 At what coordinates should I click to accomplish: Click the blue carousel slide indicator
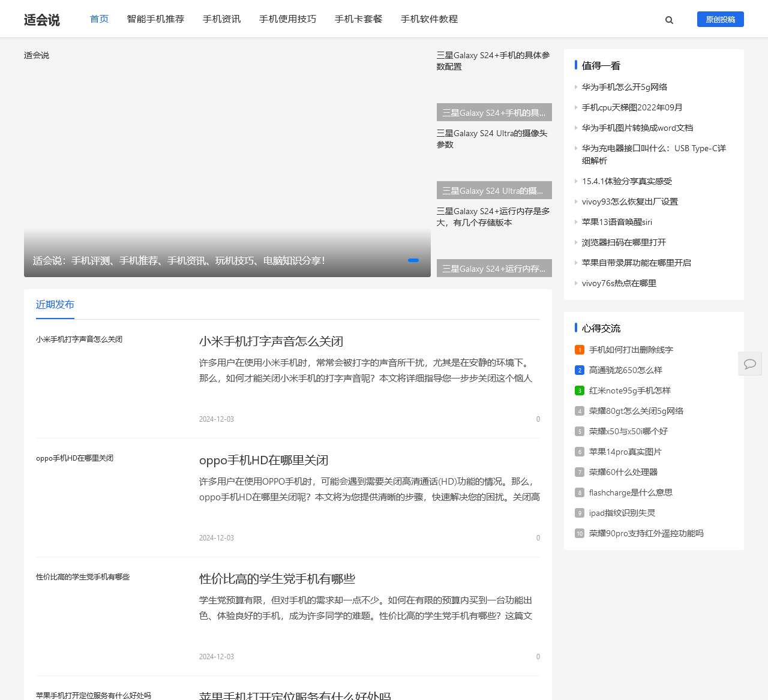pyautogui.click(x=413, y=260)
